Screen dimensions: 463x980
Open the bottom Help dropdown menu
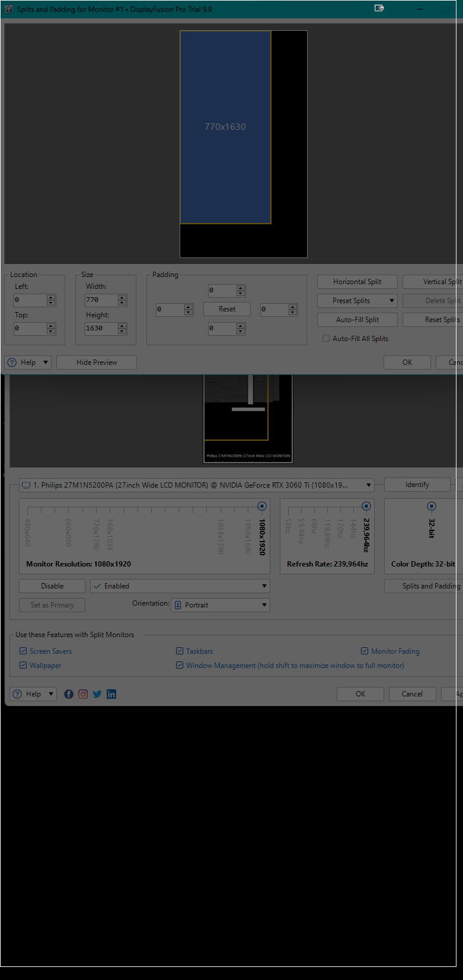[33, 694]
